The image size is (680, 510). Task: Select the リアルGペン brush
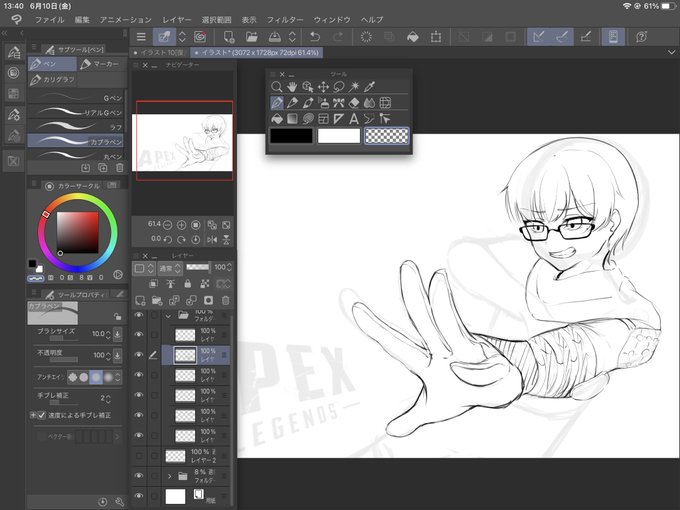tap(75, 112)
